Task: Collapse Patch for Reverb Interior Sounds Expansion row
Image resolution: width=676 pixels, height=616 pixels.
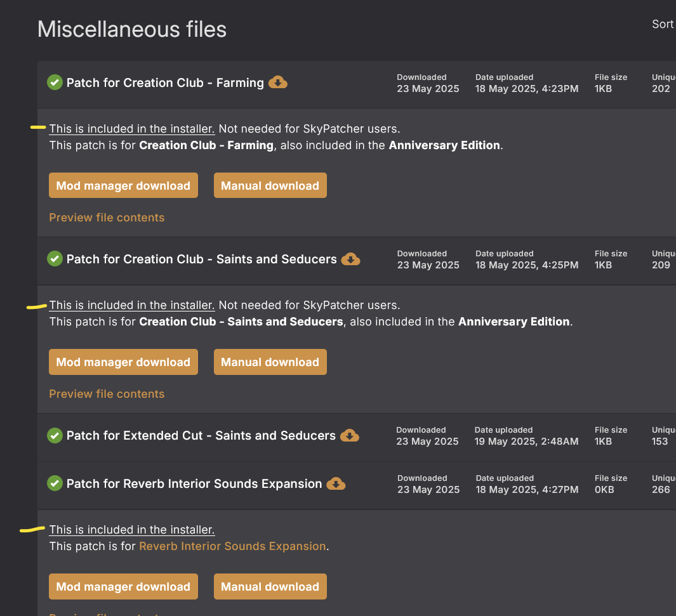Action: 194,484
